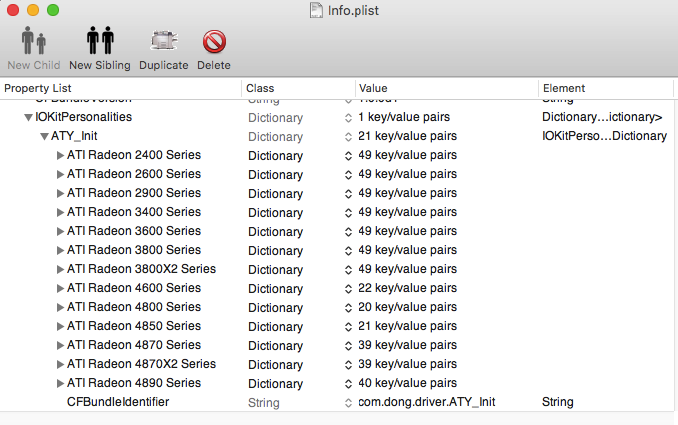This screenshot has width=678, height=425.
Task: Open class stepper for Radeon 3400 row
Action: pos(348,213)
